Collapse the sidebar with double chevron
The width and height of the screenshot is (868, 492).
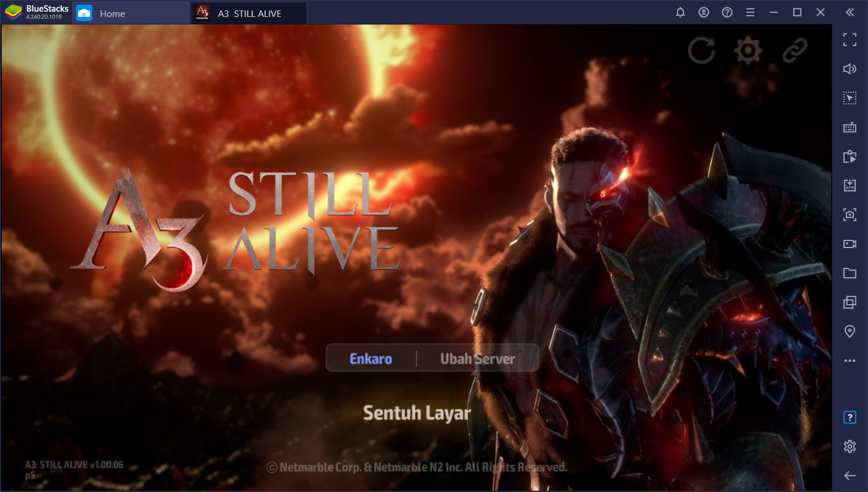click(850, 12)
